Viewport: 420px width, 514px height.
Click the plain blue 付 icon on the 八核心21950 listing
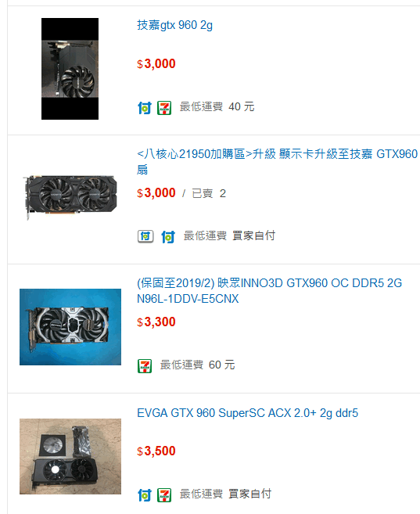[168, 237]
